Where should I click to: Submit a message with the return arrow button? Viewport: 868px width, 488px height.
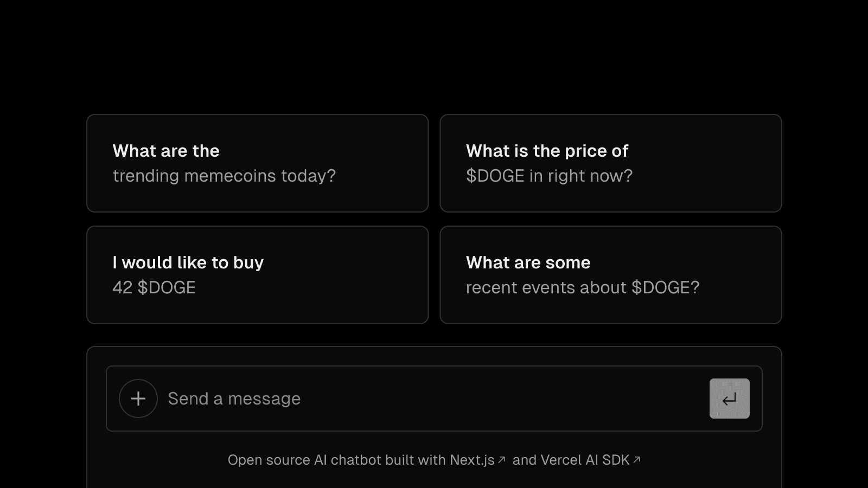(x=729, y=399)
